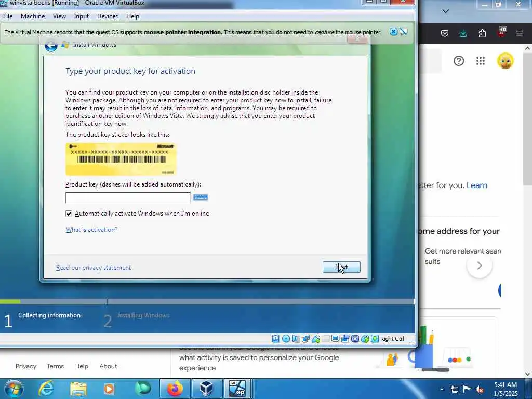Image resolution: width=532 pixels, height=399 pixels.
Task: Open the Windows Start orb
Action: coord(14,389)
